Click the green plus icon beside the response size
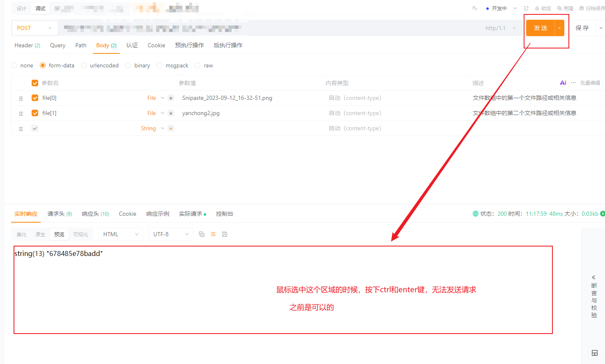The width and height of the screenshot is (605, 364). click(x=603, y=214)
